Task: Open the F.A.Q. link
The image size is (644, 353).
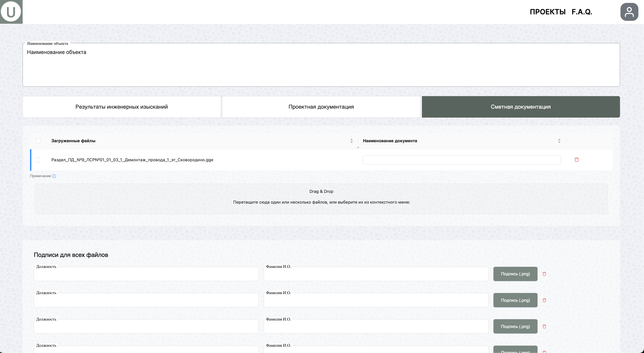Action: click(x=581, y=12)
